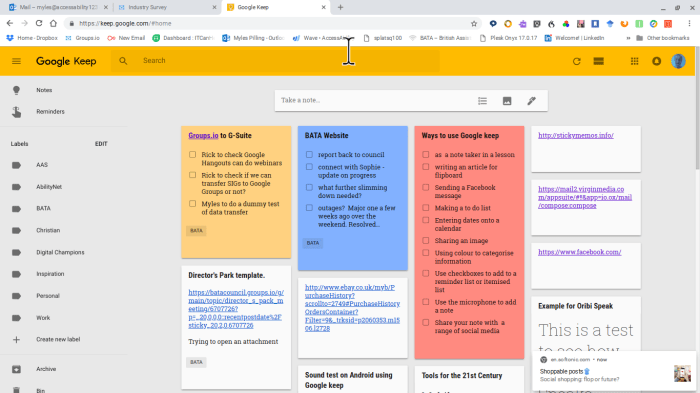700x393 pixels.
Task: Click the Notes lightbulb icon
Action: click(x=17, y=90)
